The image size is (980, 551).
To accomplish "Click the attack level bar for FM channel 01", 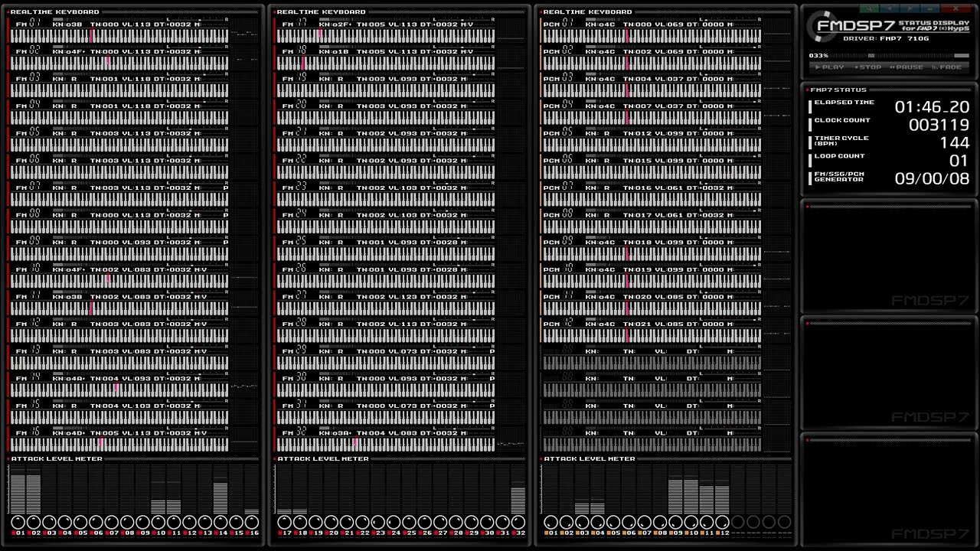I will [x=18, y=490].
